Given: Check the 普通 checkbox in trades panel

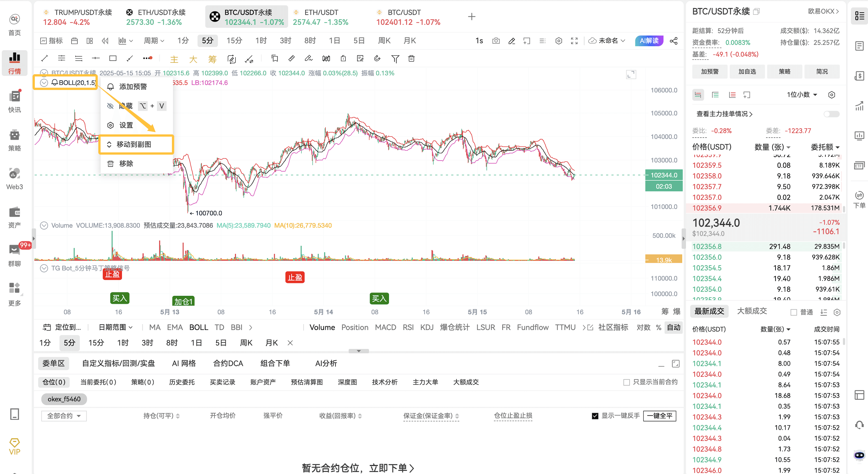Looking at the screenshot, I should [x=794, y=312].
